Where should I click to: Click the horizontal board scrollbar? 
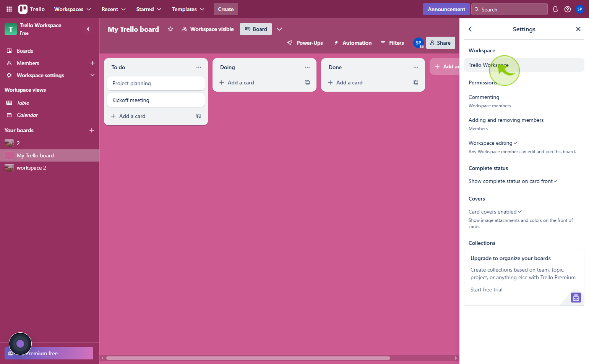click(248, 358)
